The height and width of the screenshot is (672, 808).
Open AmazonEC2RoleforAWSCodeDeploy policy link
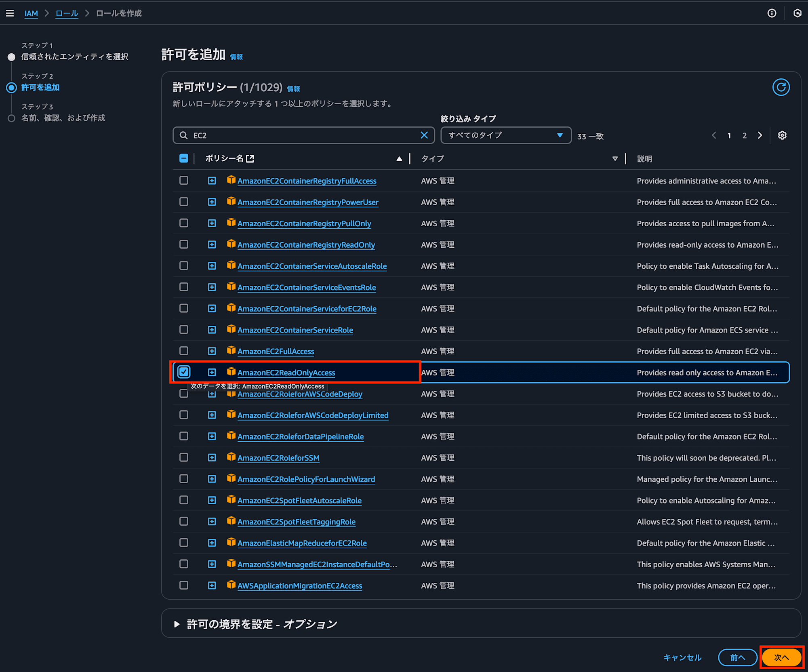tap(300, 394)
